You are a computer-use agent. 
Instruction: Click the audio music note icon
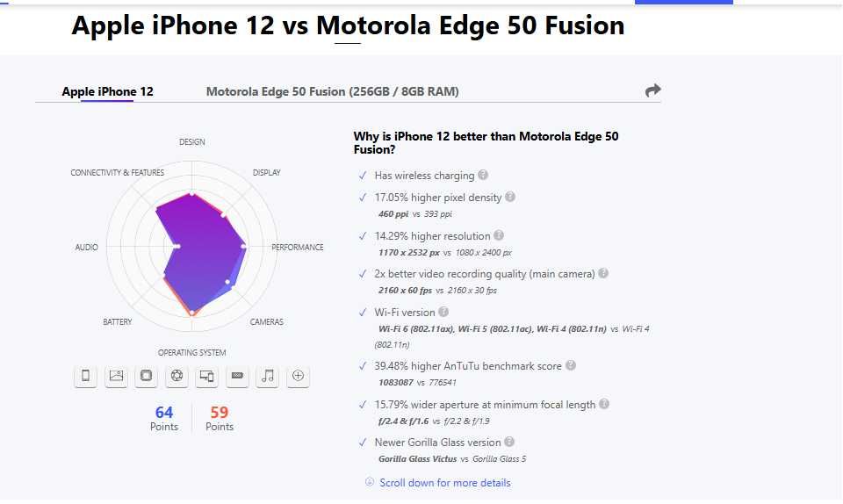[268, 377]
